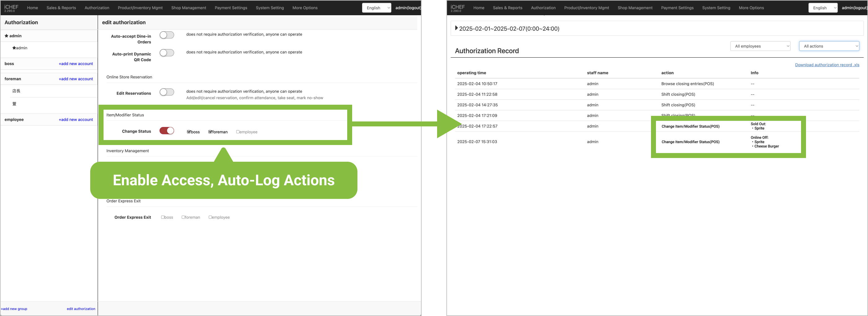868x316 pixels.
Task: Check employee box for Change Status
Action: point(238,132)
